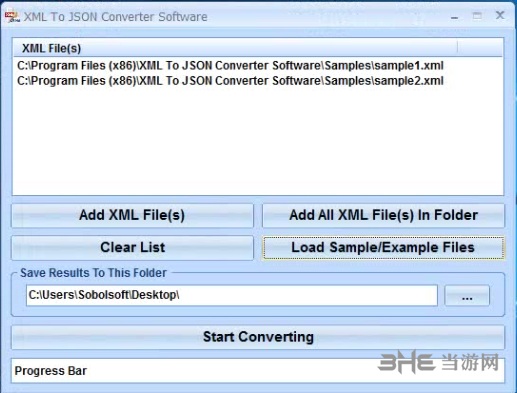Click the Add XML File(s) button
Viewport: 517px width, 393px height.
(x=132, y=215)
